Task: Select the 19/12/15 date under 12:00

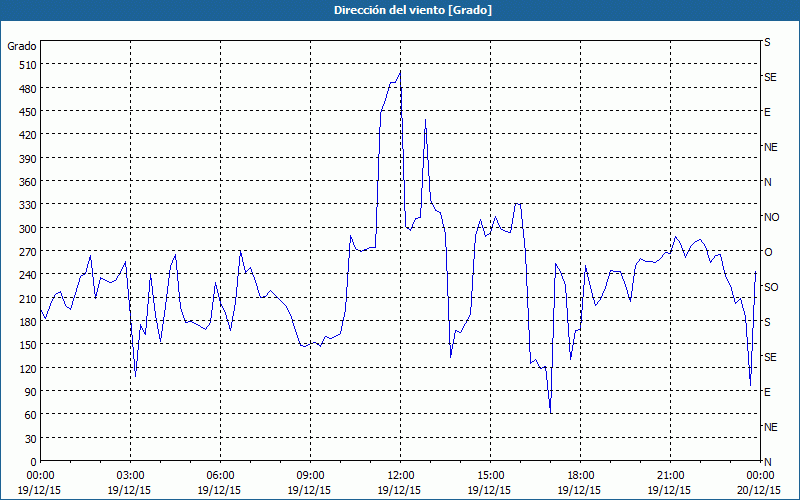Action: pos(399,490)
